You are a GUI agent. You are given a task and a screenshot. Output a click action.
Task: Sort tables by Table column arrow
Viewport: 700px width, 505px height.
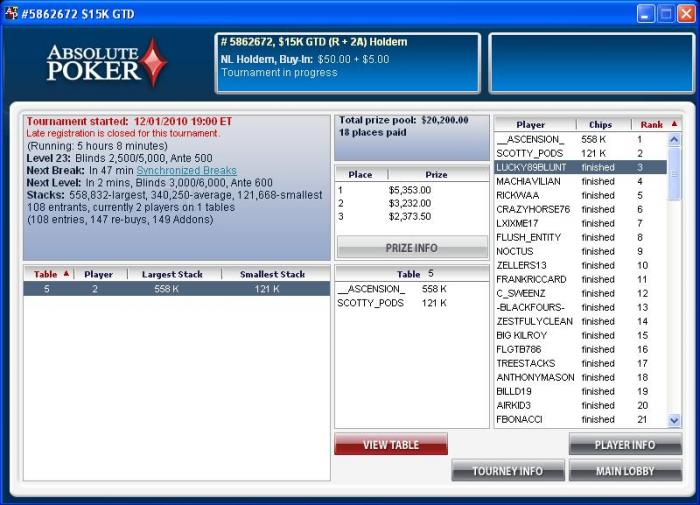click(x=66, y=273)
